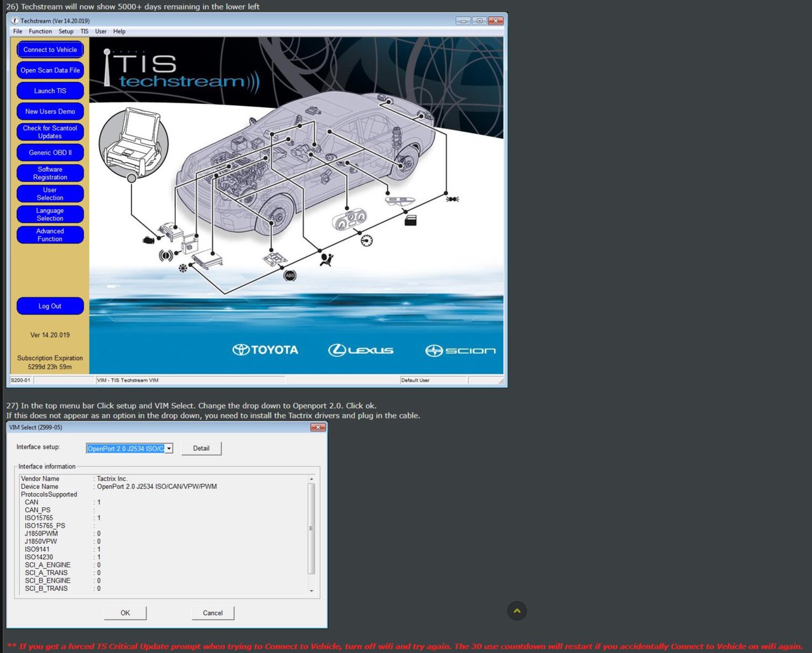The height and width of the screenshot is (653, 812).
Task: Expand the Interface setup dropdown
Action: pos(169,449)
